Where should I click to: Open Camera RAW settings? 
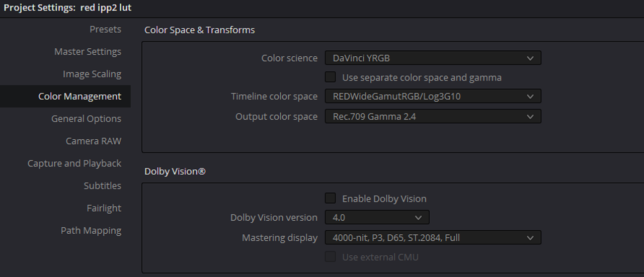(x=93, y=141)
